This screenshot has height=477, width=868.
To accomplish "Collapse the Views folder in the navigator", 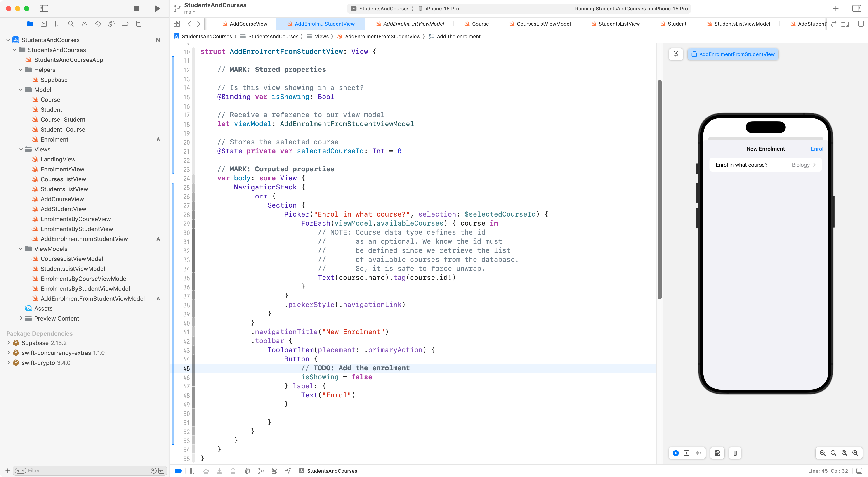I will [x=21, y=149].
